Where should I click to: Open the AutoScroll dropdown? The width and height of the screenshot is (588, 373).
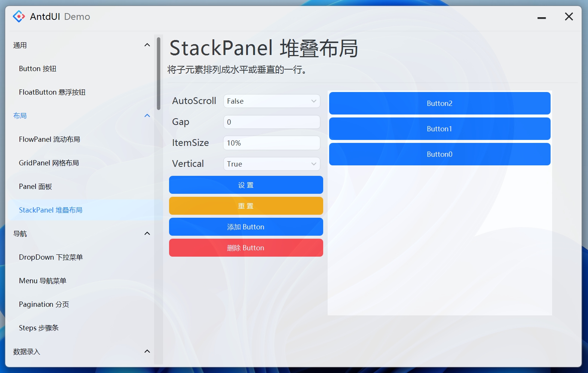(272, 101)
